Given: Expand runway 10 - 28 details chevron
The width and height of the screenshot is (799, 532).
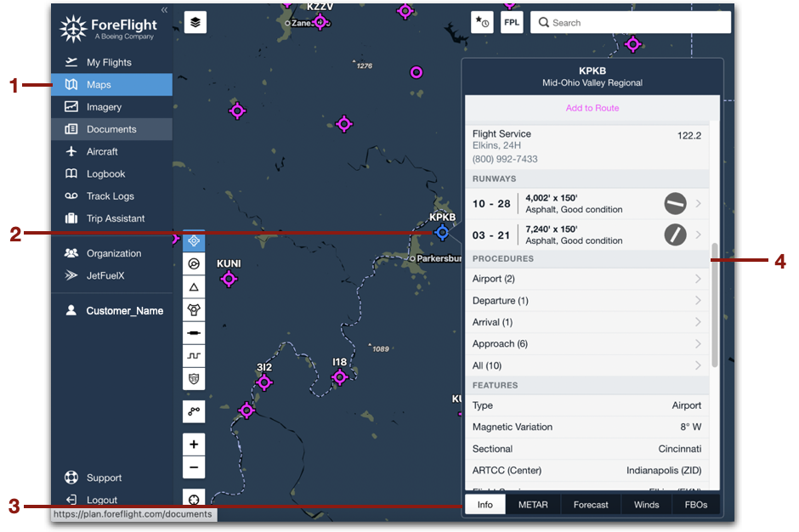Looking at the screenshot, I should (x=698, y=203).
